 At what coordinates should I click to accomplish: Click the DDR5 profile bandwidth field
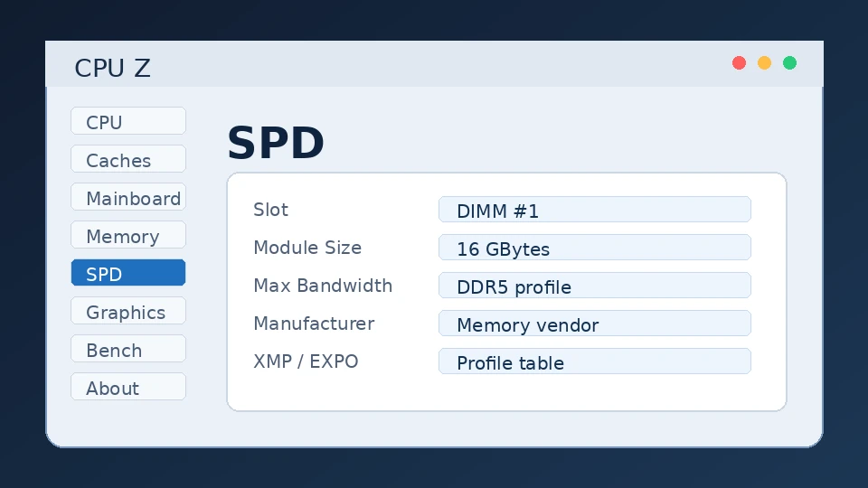tap(595, 286)
